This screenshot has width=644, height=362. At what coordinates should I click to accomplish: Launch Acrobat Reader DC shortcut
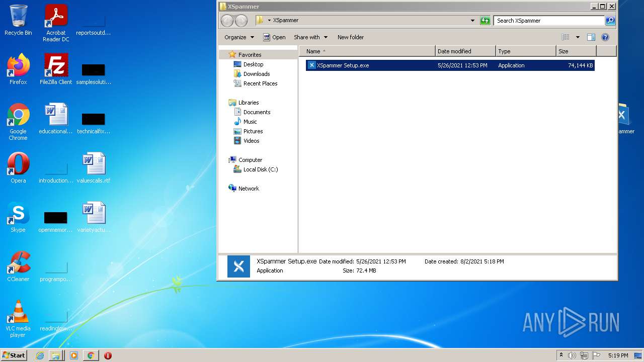[56, 24]
